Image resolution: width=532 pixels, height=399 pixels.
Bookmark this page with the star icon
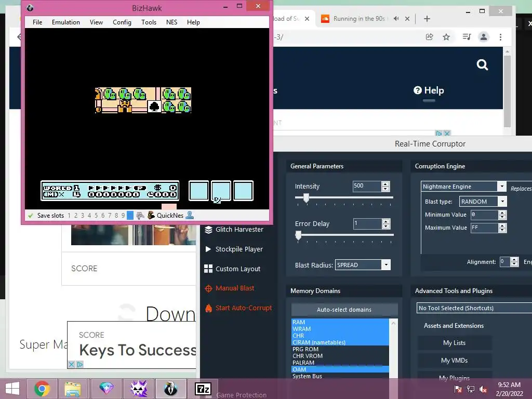tap(446, 37)
